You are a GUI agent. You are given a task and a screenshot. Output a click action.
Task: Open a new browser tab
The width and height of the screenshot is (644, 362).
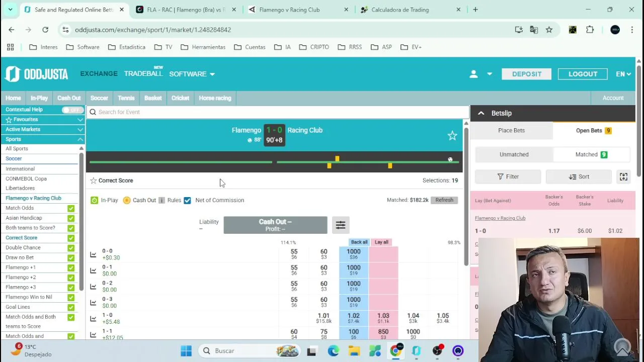(x=475, y=10)
